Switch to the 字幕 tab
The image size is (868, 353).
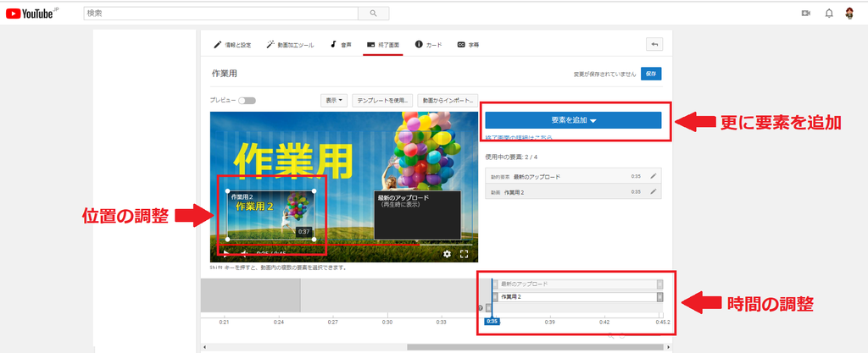point(468,45)
